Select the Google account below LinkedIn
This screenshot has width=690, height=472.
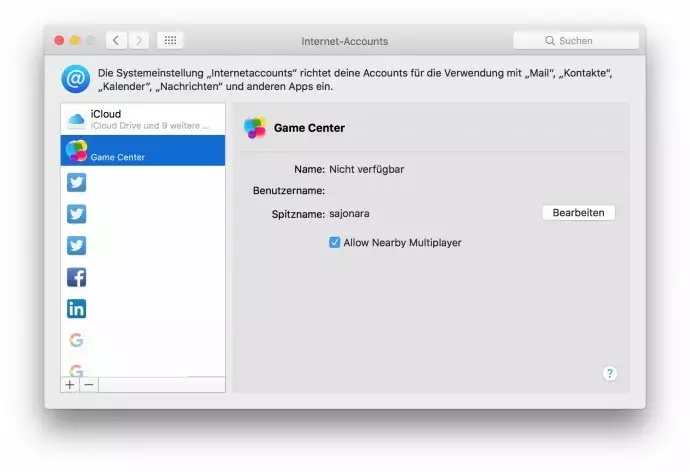(x=77, y=340)
